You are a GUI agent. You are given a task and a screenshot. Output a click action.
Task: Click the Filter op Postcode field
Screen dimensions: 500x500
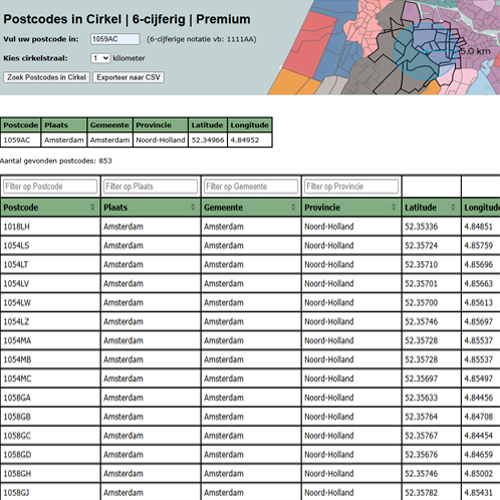(50, 186)
